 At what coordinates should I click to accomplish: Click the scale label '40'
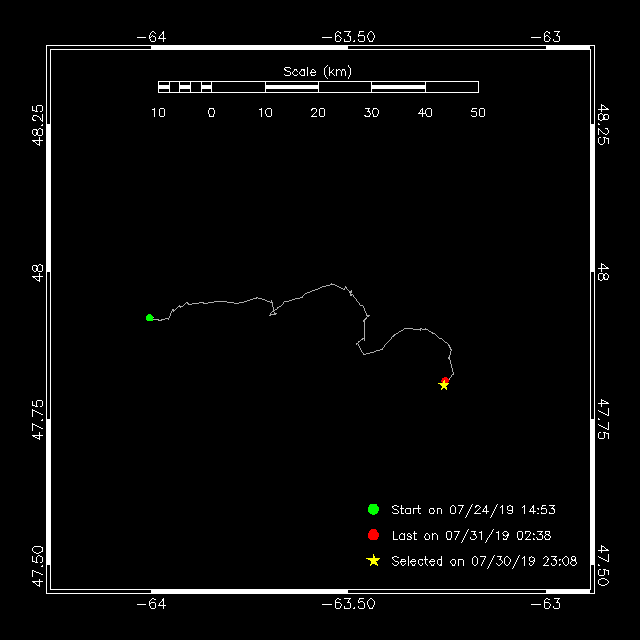pos(425,113)
